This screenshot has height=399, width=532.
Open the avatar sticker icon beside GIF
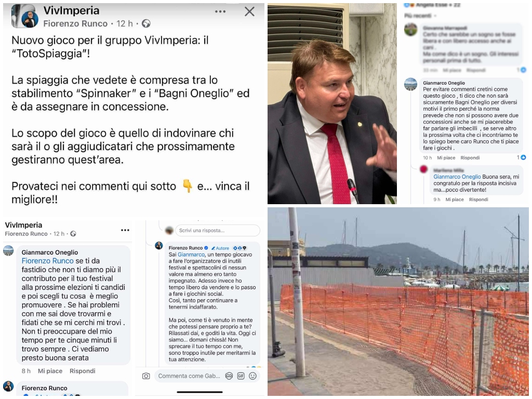pyautogui.click(x=229, y=376)
